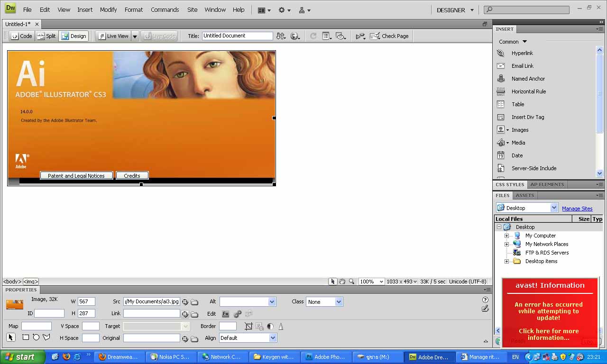This screenshot has height=364, width=607.
Task: Click the document Title input field
Action: coord(238,36)
